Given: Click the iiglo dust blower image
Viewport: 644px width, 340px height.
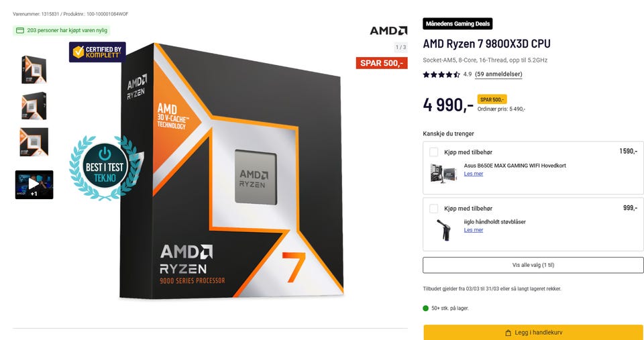Looking at the screenshot, I should pos(444,229).
